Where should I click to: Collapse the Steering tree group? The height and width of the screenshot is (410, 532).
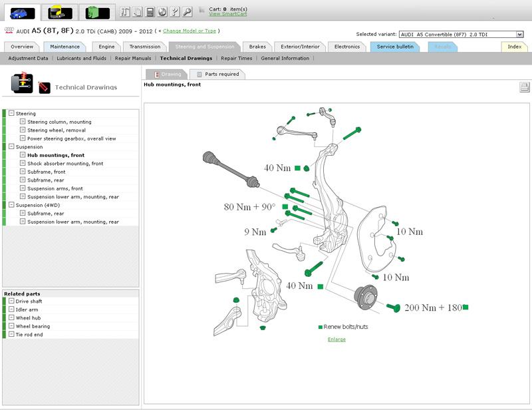[x=11, y=114]
